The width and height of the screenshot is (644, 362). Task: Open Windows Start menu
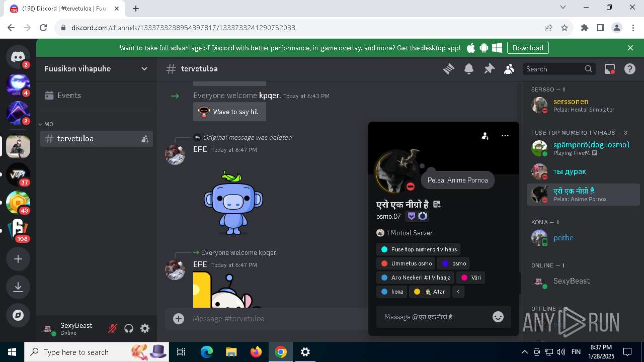(x=12, y=352)
